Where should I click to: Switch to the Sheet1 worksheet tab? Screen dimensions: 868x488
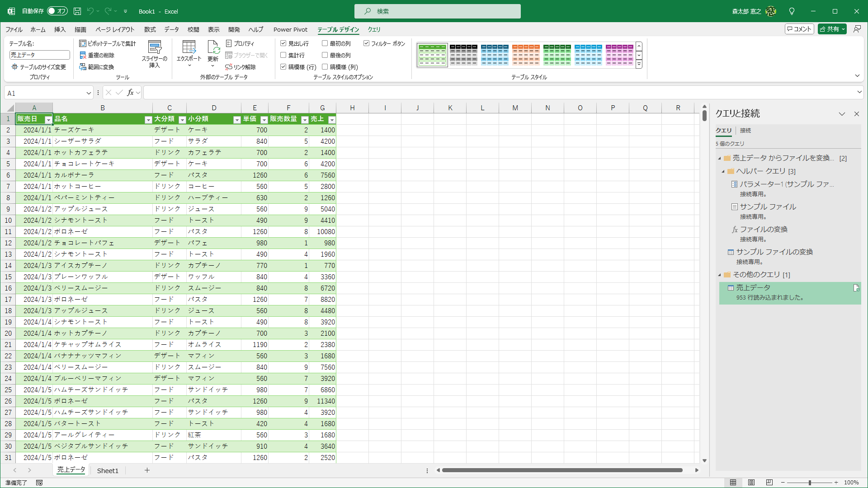108,470
